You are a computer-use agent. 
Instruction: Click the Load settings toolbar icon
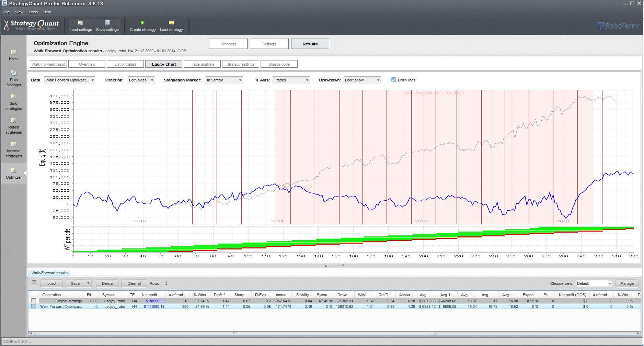(81, 23)
